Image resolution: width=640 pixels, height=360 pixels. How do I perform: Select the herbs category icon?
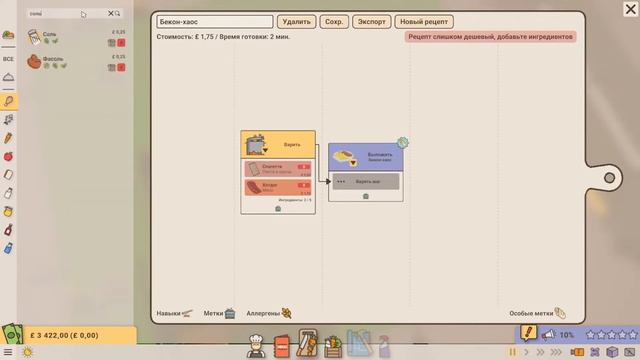(8, 120)
